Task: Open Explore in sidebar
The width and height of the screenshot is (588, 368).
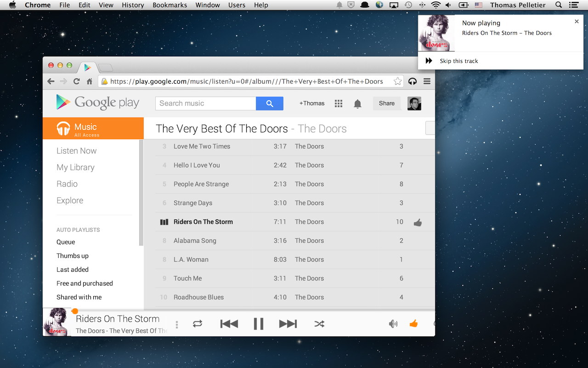Action: click(70, 201)
